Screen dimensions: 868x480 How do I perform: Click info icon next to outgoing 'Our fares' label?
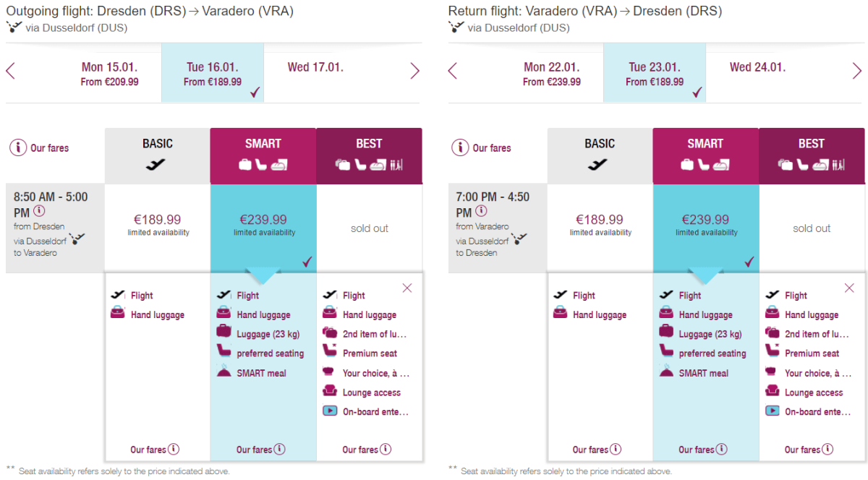[x=19, y=147]
